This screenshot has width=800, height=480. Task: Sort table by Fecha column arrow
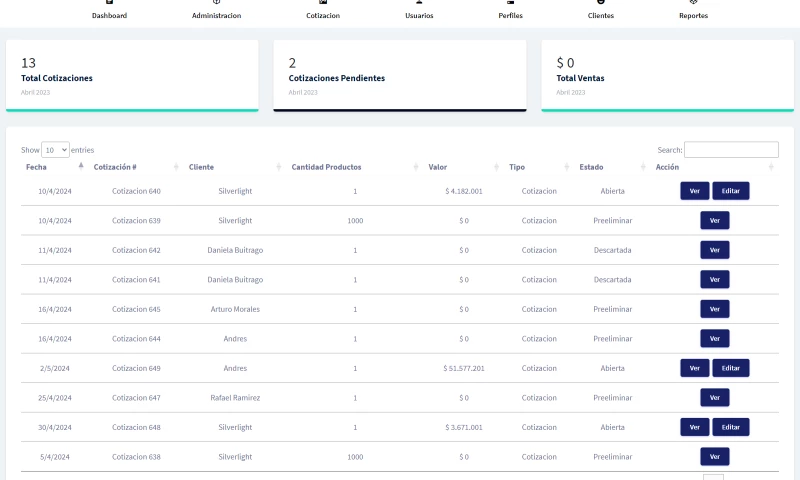[x=82, y=167]
